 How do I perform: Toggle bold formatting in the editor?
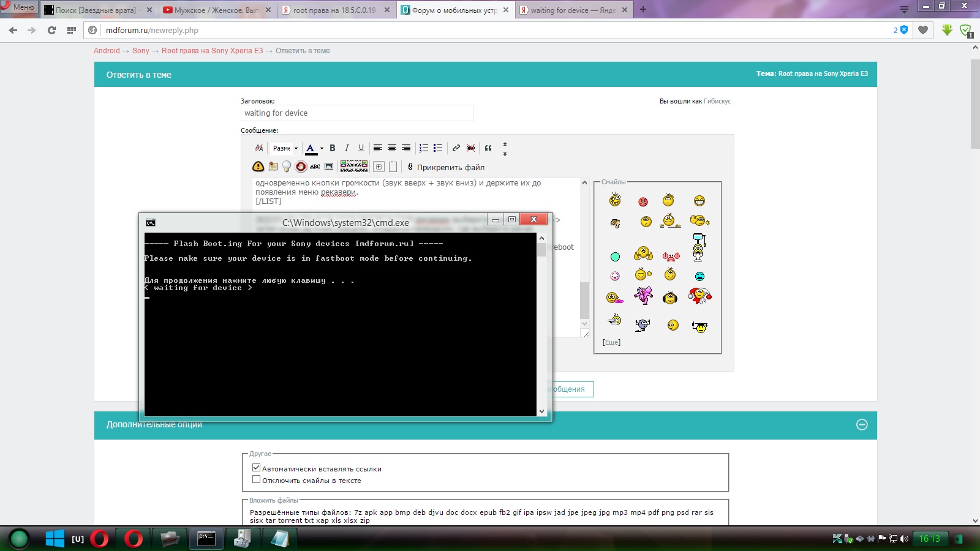[333, 148]
